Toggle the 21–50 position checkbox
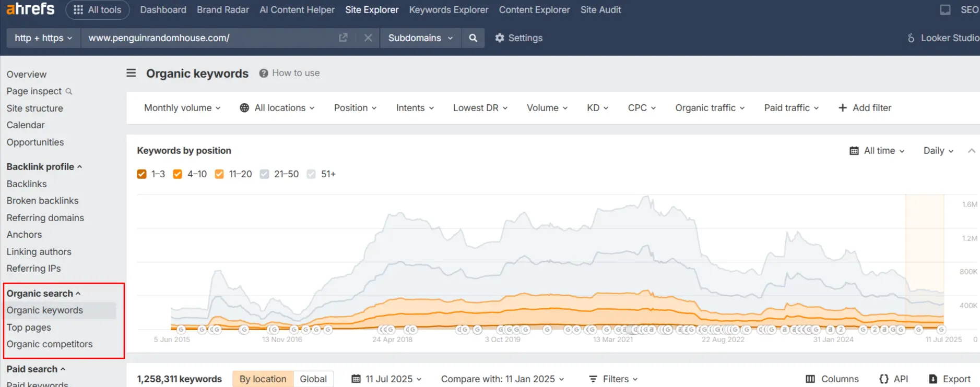This screenshot has width=980, height=387. [x=265, y=174]
